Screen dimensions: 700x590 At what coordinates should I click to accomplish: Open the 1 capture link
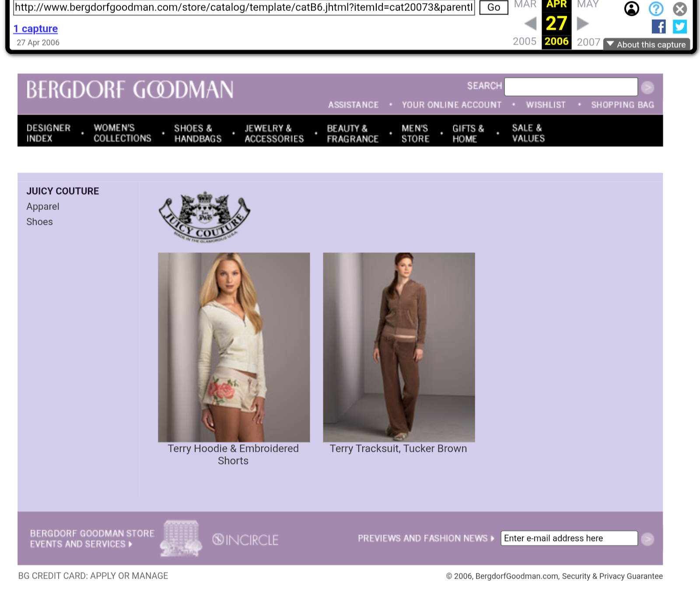pyautogui.click(x=35, y=28)
